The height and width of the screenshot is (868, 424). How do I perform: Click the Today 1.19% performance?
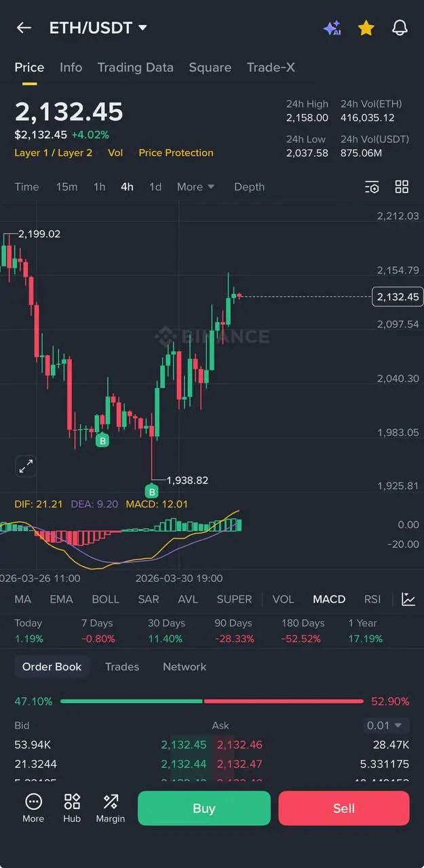[x=28, y=631]
